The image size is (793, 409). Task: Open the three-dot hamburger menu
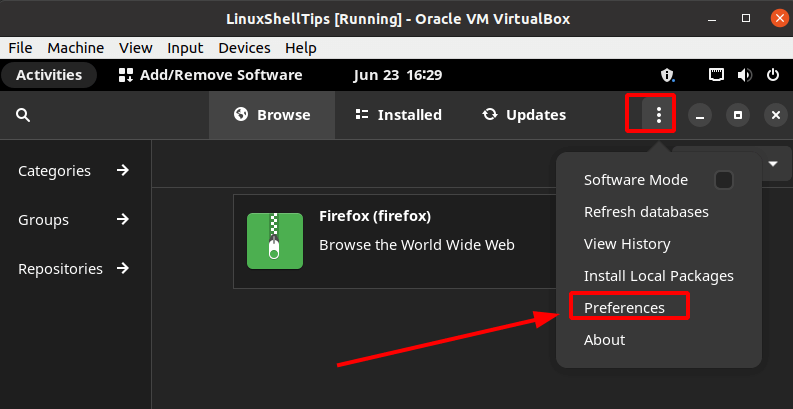click(x=658, y=115)
